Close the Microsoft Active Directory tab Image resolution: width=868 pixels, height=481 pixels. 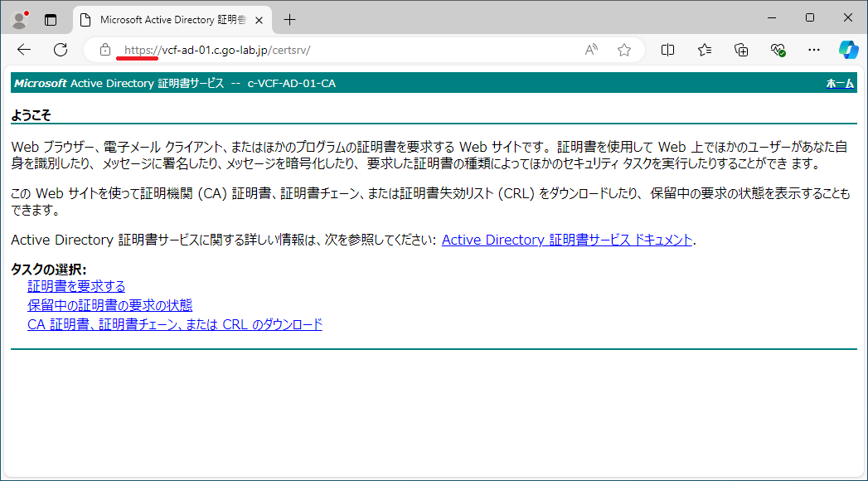[259, 20]
